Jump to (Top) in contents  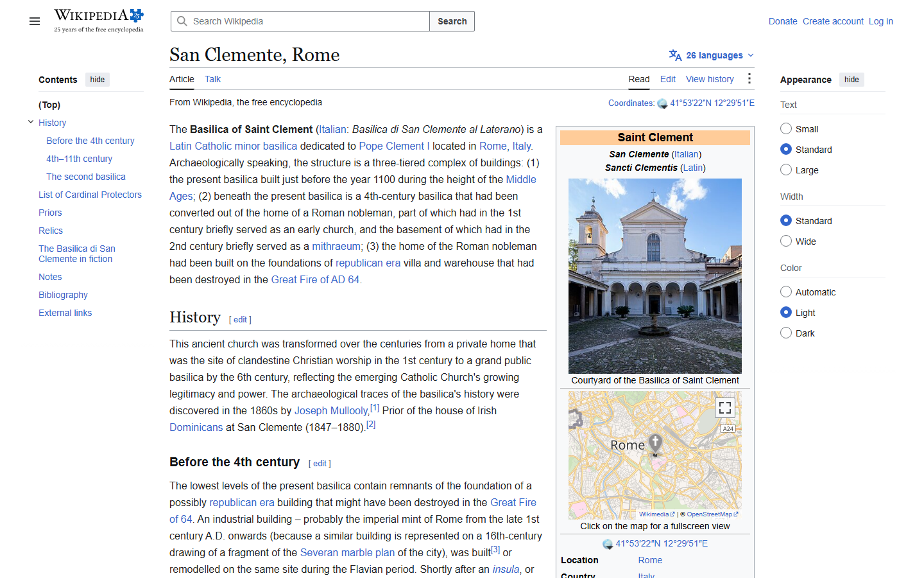pos(49,105)
